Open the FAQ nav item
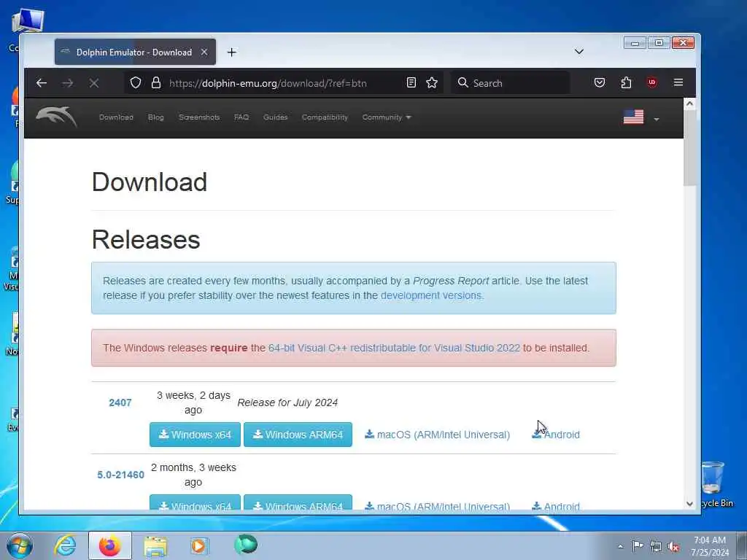Image resolution: width=747 pixels, height=560 pixels. 241,117
